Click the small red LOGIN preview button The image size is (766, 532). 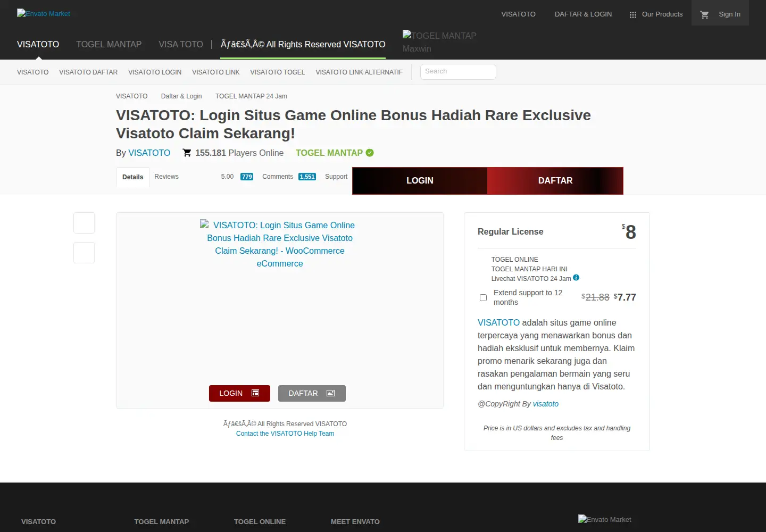239,393
